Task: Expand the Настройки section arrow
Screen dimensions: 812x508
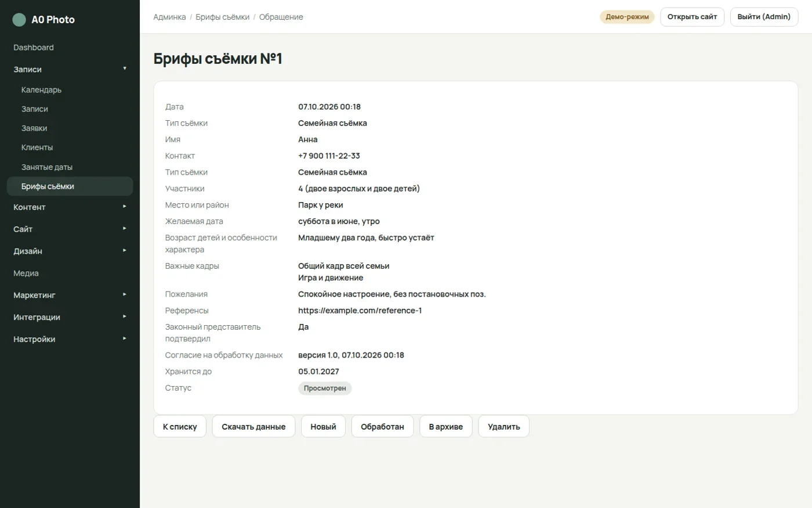Action: 125,339
